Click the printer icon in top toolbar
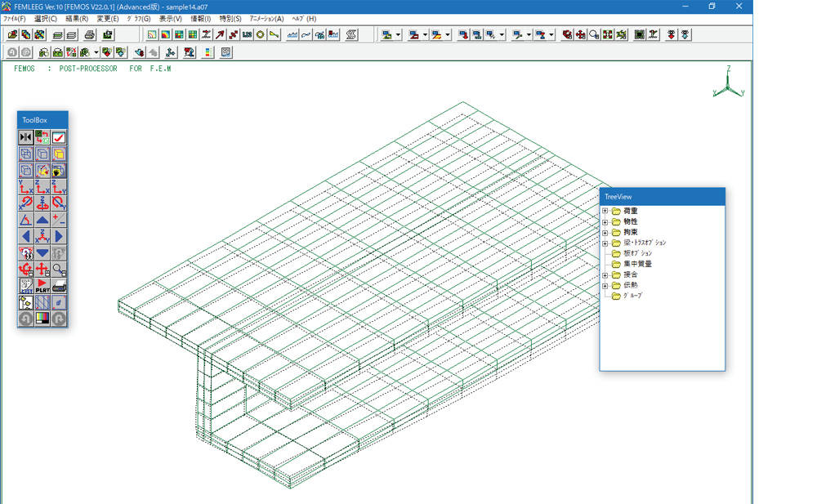 click(90, 35)
